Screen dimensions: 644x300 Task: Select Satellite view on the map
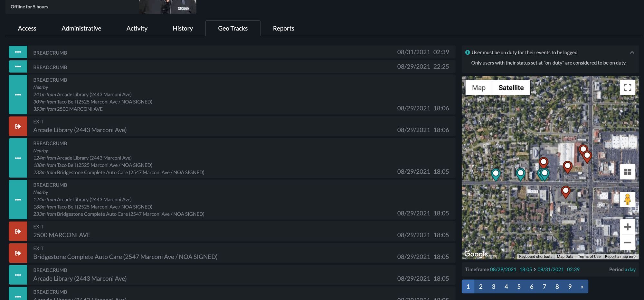[x=511, y=87]
